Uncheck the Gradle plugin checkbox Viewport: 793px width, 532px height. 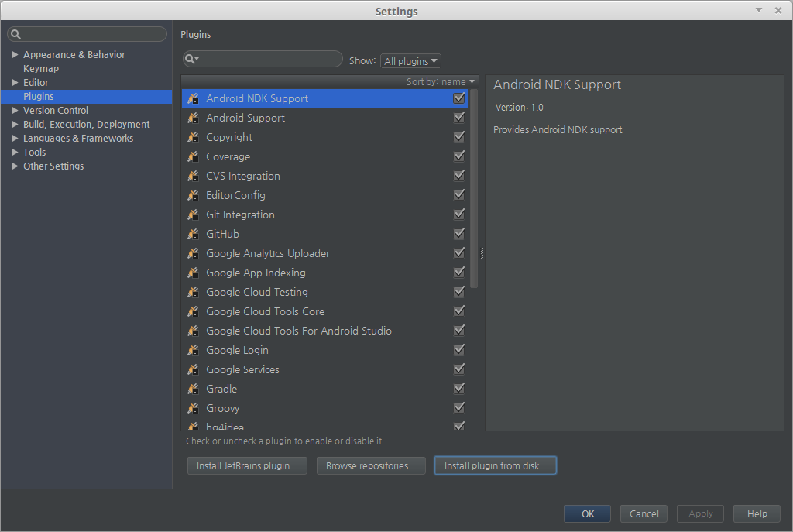click(458, 389)
